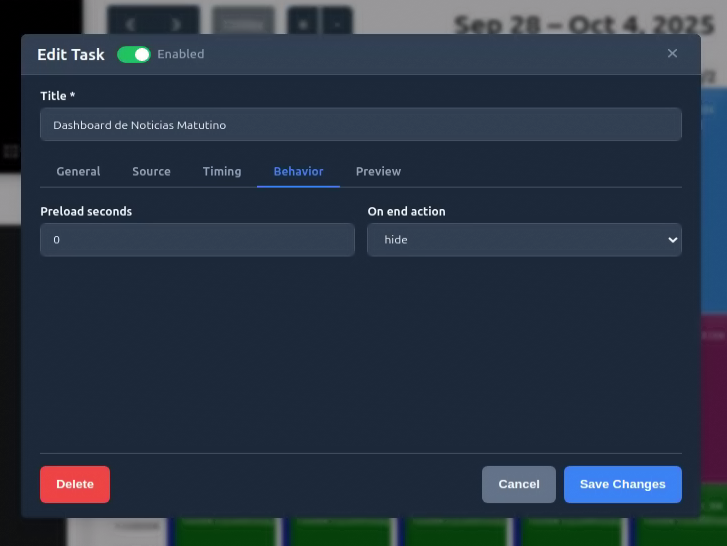Click the Edit Task dialog title
Image resolution: width=727 pixels, height=546 pixels.
(x=71, y=55)
